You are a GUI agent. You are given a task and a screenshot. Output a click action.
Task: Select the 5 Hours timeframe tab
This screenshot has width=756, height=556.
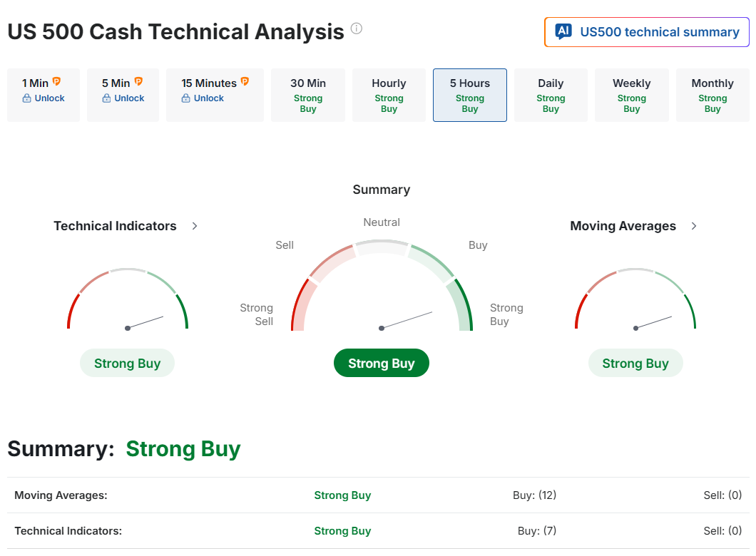tap(470, 95)
